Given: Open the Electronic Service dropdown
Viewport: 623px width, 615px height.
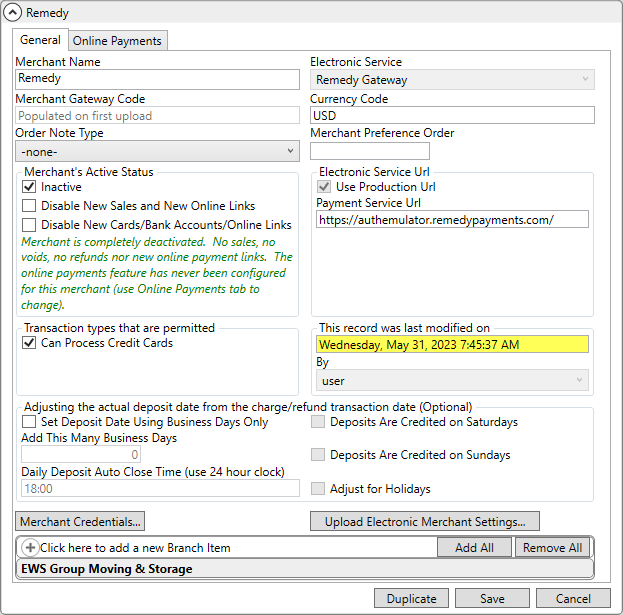Looking at the screenshot, I should (x=452, y=79).
